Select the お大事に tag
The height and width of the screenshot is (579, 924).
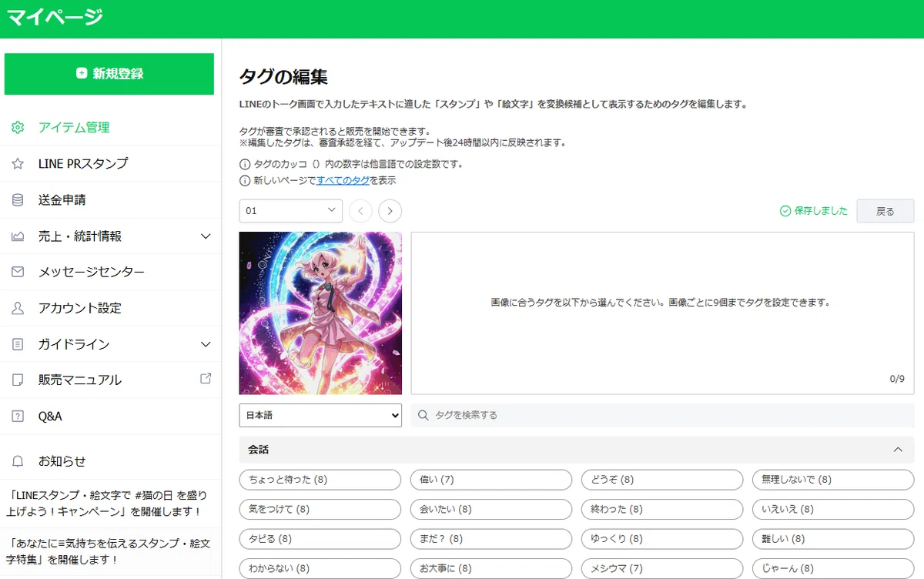click(x=491, y=569)
